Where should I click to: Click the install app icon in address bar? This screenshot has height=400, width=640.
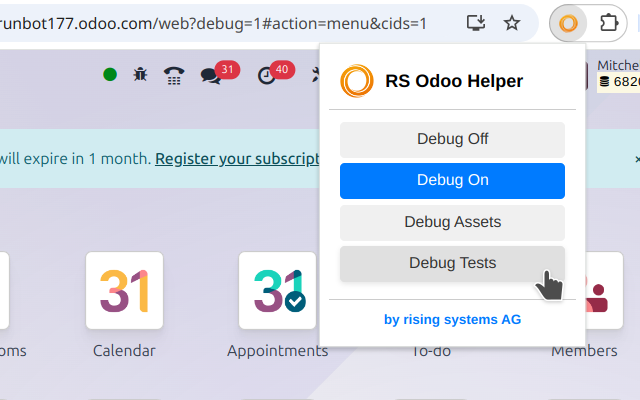point(476,23)
